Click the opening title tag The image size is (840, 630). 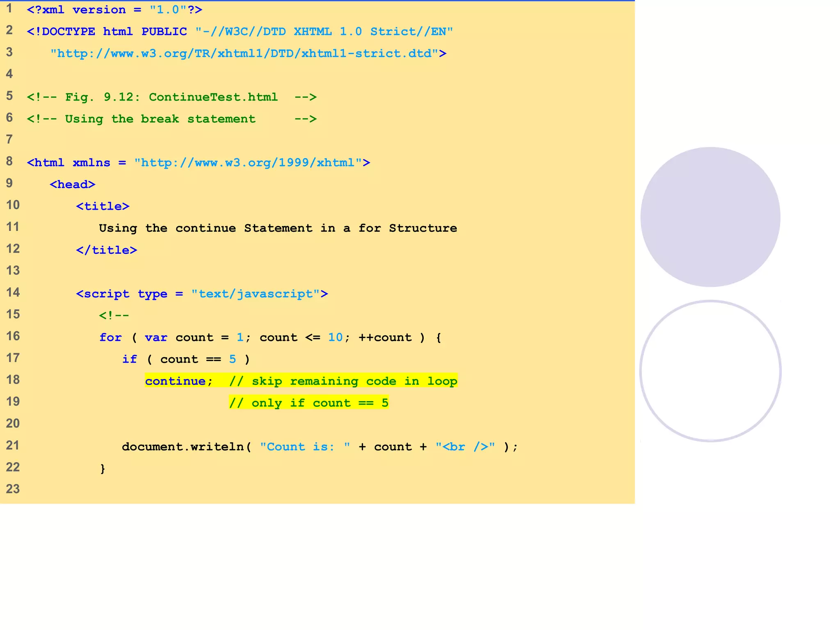103,206
